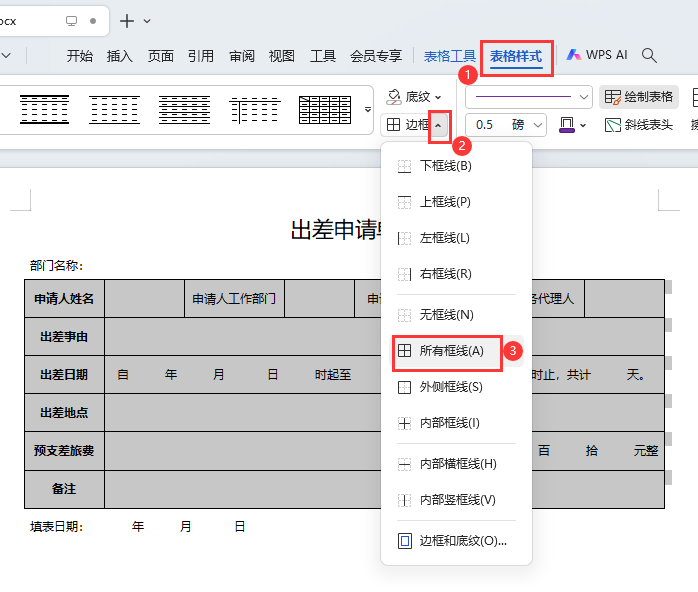Select the first table style thumbnail
698x592 pixels.
pos(45,109)
